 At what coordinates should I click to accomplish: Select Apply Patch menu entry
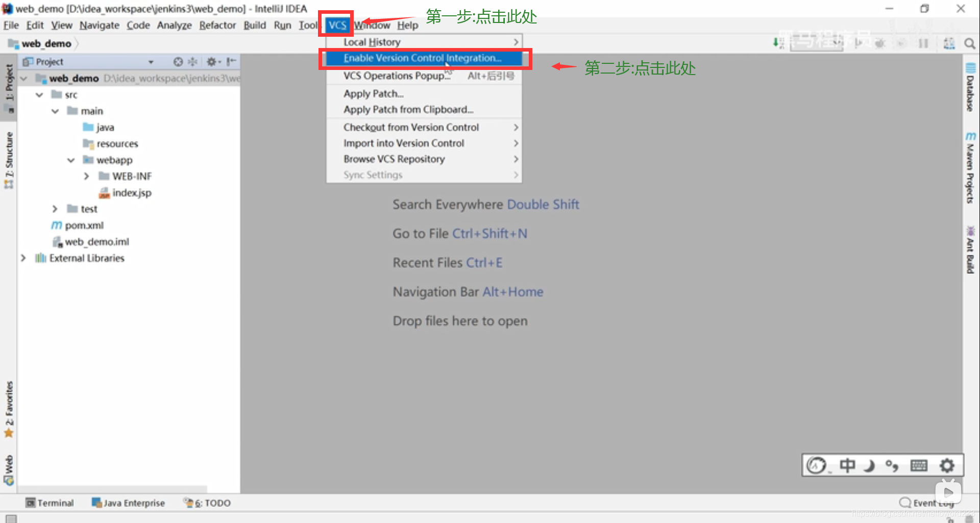tap(424, 93)
